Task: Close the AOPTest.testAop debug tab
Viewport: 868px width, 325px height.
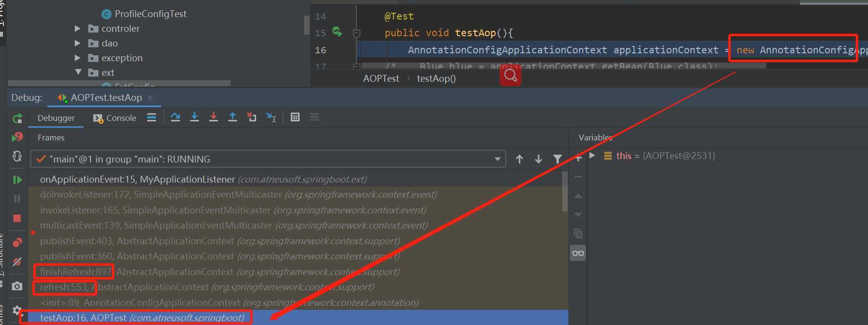Action: (150, 98)
